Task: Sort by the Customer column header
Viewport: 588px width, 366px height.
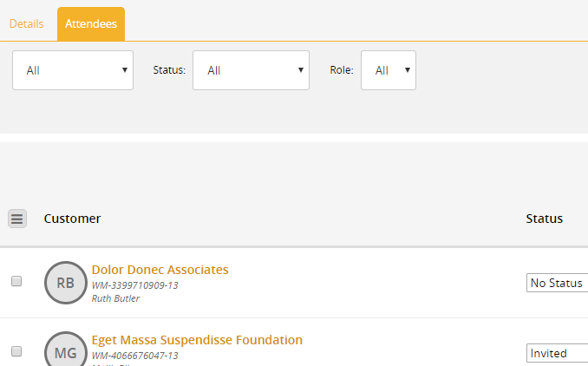Action: coord(72,219)
